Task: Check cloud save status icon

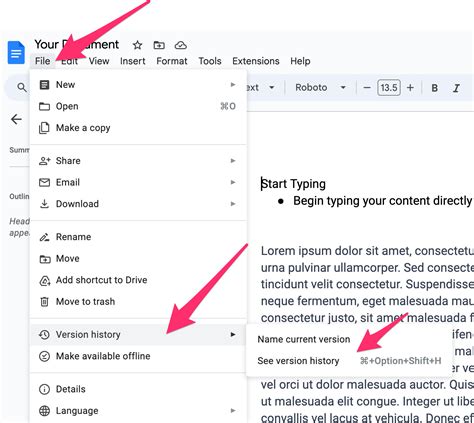Action: [x=180, y=45]
